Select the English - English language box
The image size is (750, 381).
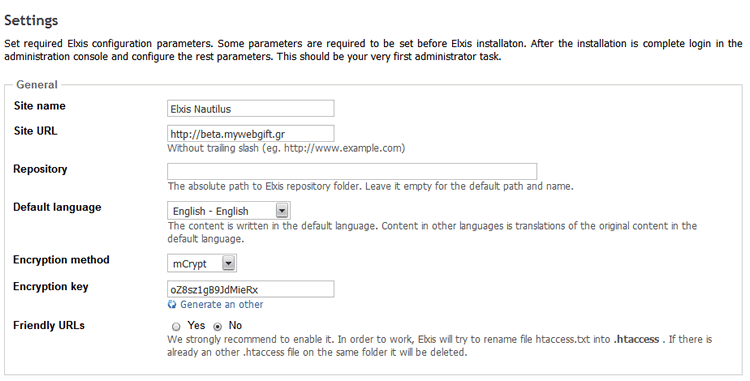(x=229, y=211)
